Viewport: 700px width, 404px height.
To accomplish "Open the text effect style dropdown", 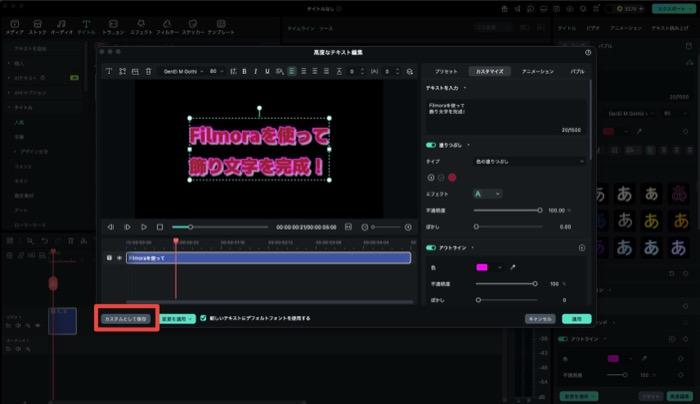I will click(487, 194).
